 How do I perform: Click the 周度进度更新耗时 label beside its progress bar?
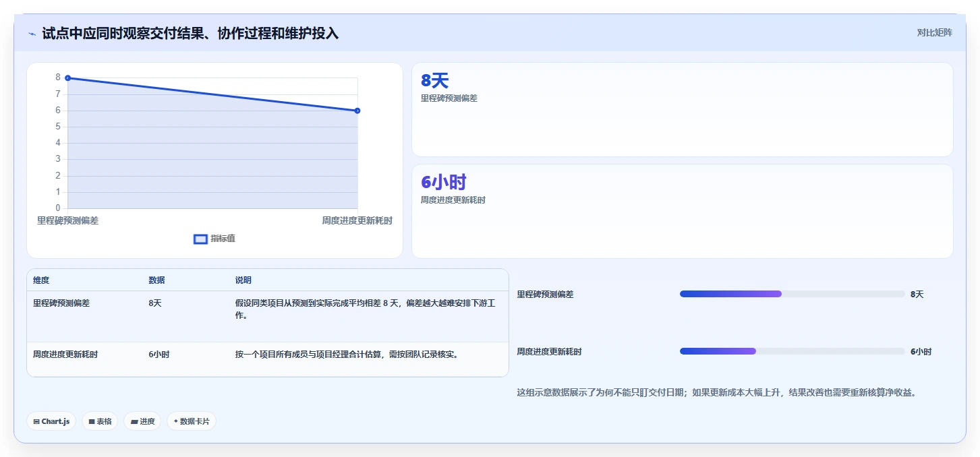(x=550, y=352)
